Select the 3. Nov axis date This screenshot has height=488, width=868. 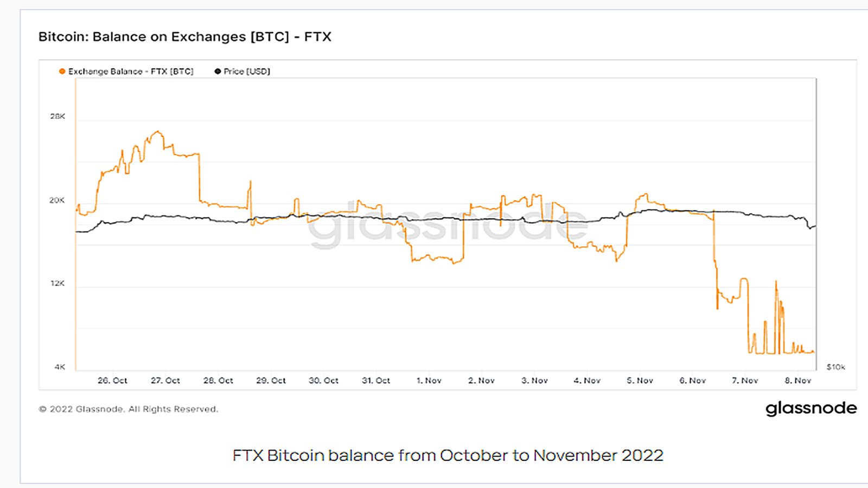[534, 381]
